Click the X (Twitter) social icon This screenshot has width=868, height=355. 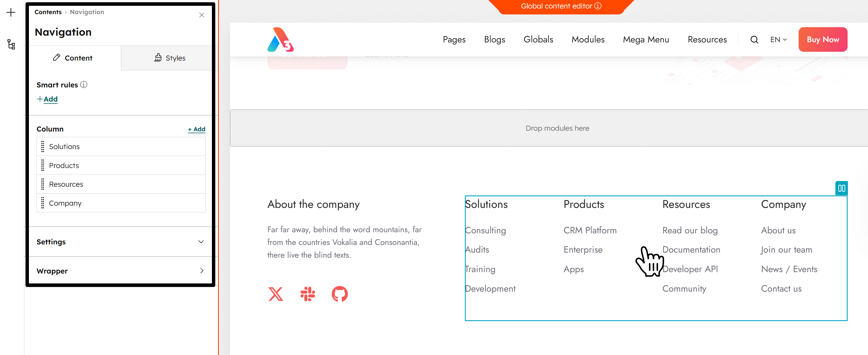click(276, 294)
